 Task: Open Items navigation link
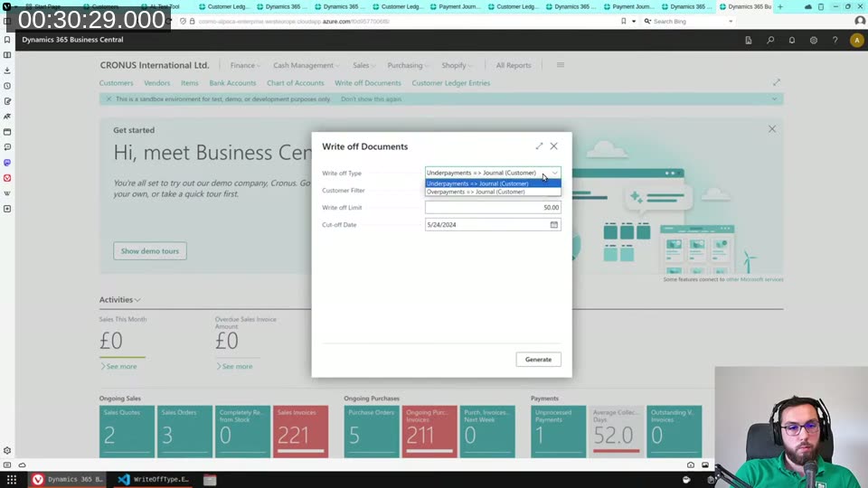pyautogui.click(x=189, y=83)
